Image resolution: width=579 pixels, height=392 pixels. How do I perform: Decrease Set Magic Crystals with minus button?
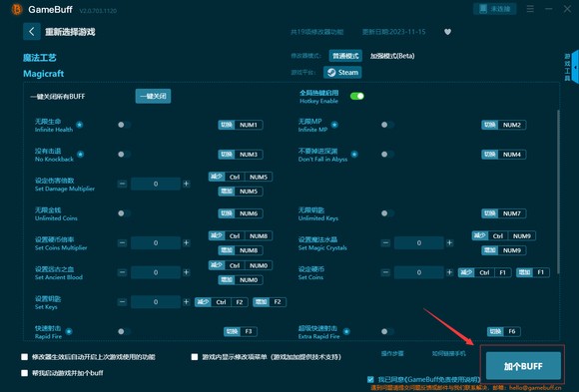(x=385, y=242)
